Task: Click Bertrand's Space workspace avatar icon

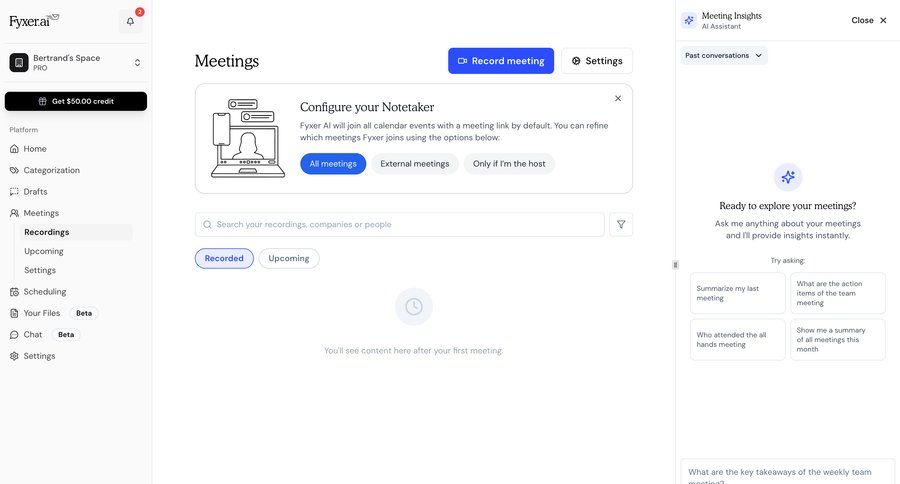Action: (19, 63)
